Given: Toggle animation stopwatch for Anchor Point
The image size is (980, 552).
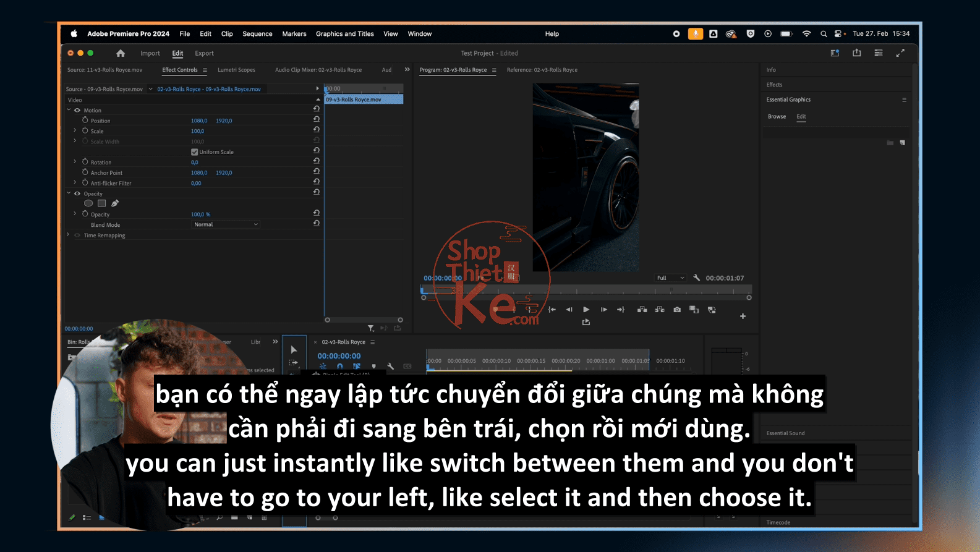Looking at the screenshot, I should click(x=85, y=172).
